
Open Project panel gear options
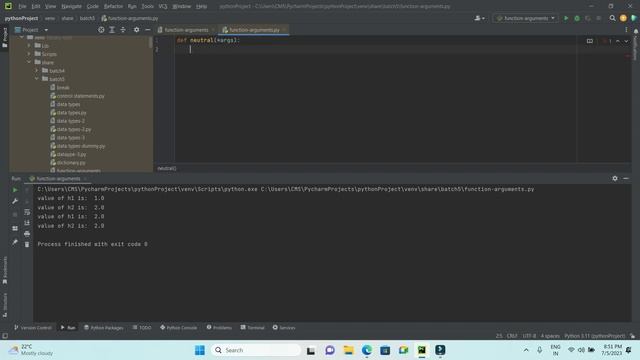pos(136,30)
